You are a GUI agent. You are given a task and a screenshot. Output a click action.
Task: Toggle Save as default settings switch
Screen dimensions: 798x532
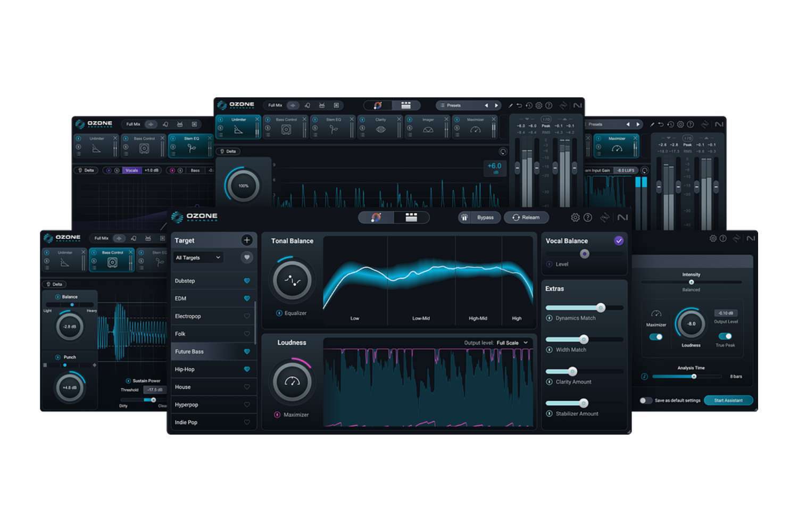646,400
